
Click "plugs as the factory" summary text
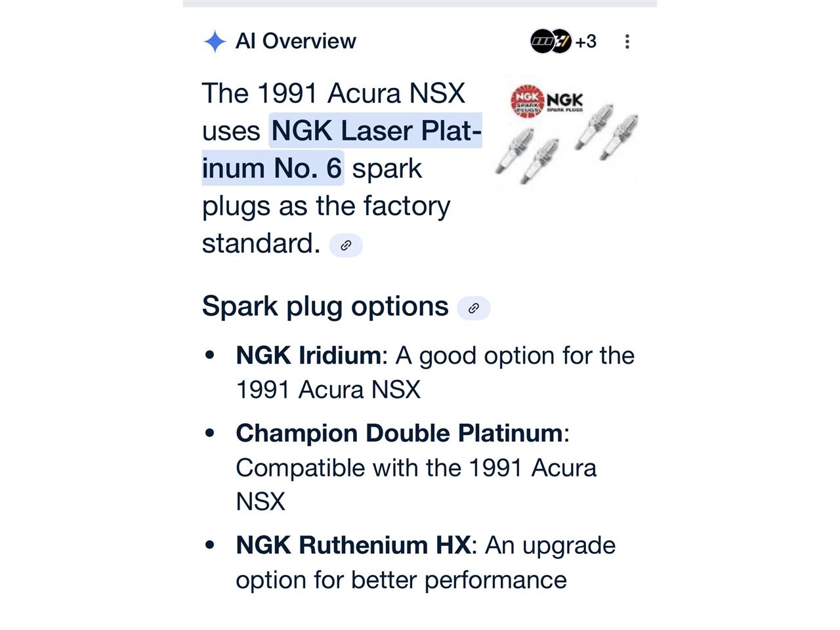click(x=326, y=206)
